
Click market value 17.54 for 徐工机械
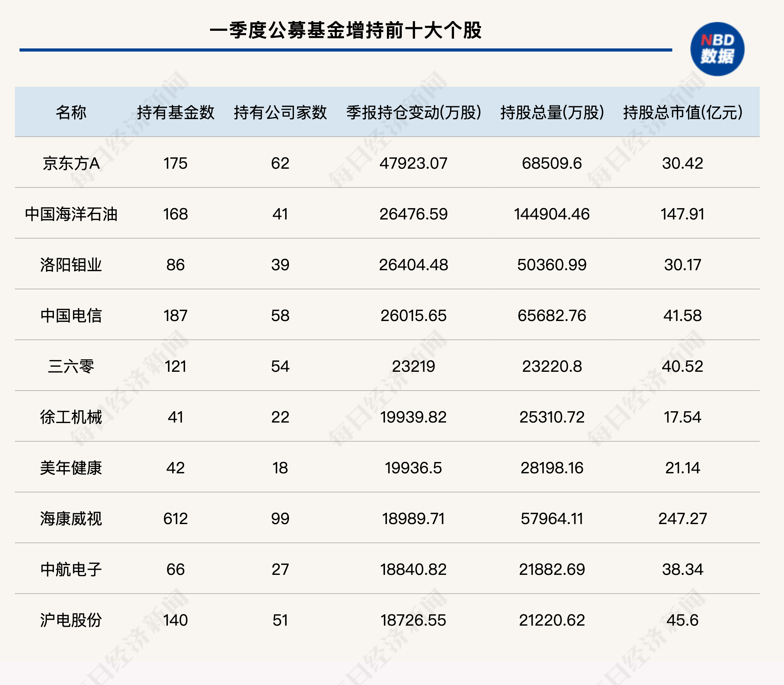[682, 417]
